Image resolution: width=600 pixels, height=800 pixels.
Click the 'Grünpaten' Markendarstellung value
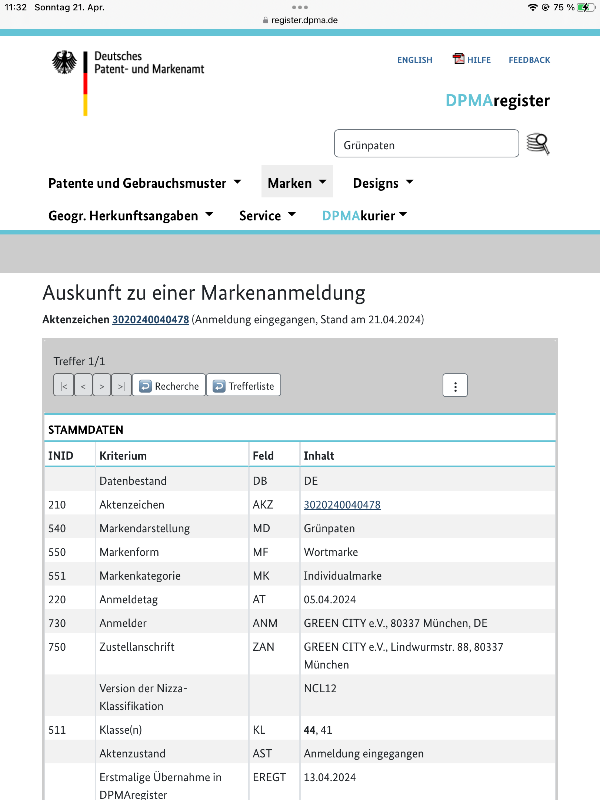[329, 528]
